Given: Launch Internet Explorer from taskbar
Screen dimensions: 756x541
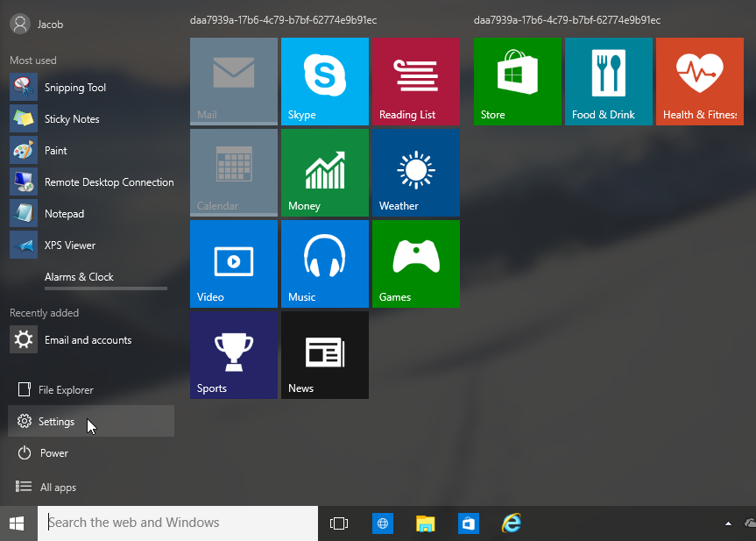Looking at the screenshot, I should click(512, 523).
